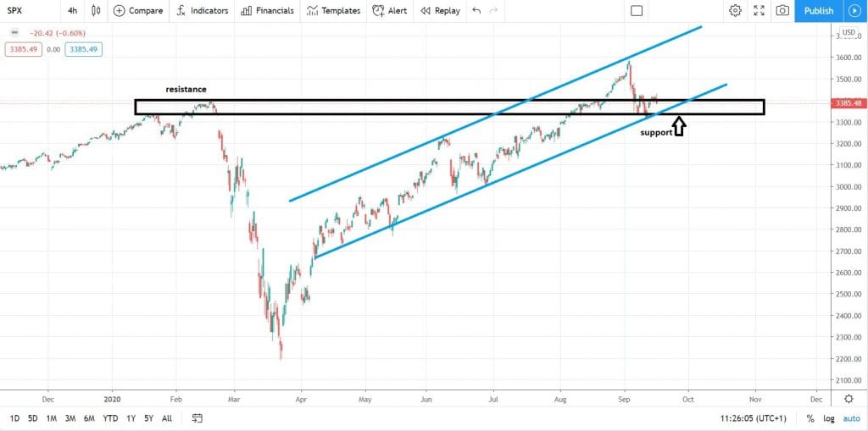
Task: Click the Indicators fx icon
Action: tap(181, 11)
